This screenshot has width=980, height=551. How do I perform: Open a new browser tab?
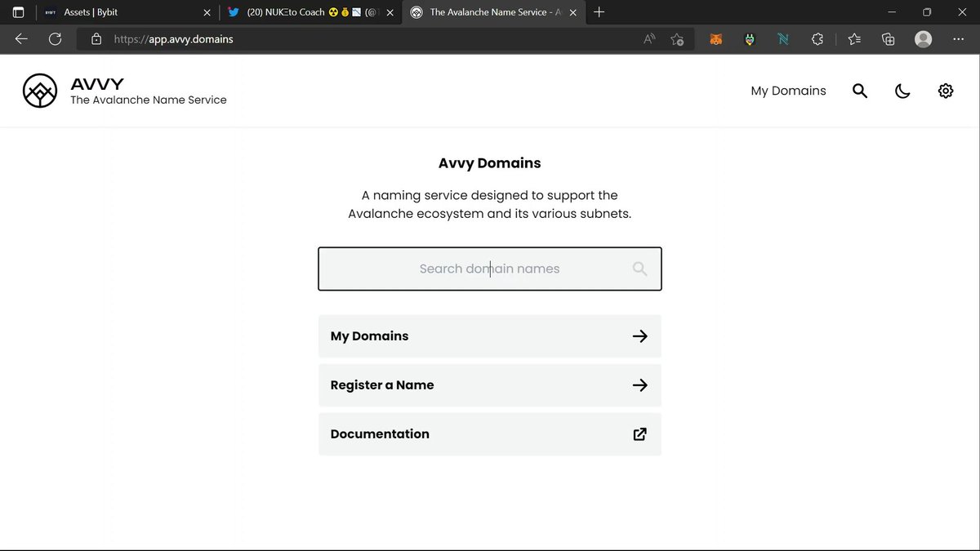(599, 12)
